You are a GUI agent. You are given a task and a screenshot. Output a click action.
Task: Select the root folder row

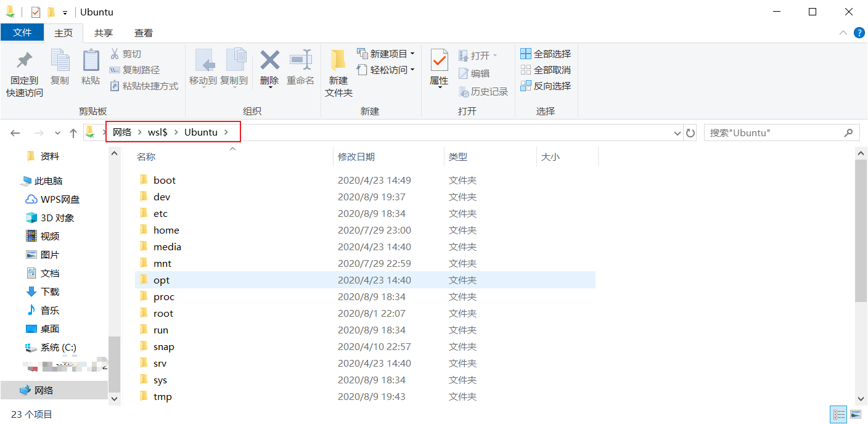[365, 313]
